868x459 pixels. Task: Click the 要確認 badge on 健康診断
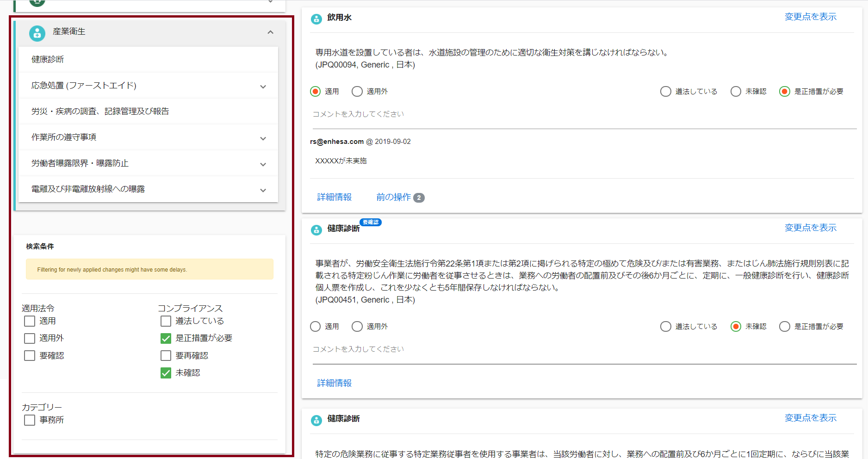tap(370, 223)
